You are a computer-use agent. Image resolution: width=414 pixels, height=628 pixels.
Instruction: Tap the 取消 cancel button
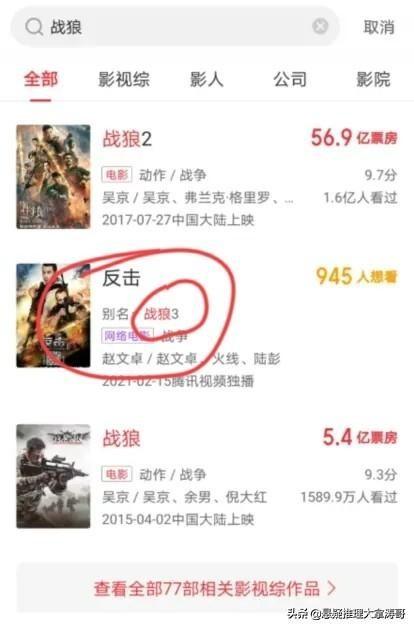coord(379,27)
